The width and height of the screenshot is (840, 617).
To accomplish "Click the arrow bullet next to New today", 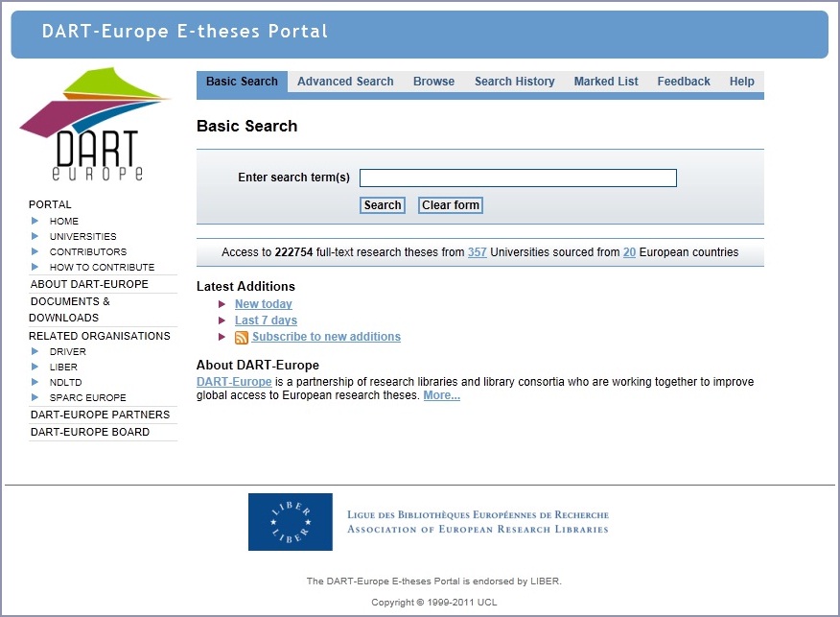I will (x=222, y=304).
